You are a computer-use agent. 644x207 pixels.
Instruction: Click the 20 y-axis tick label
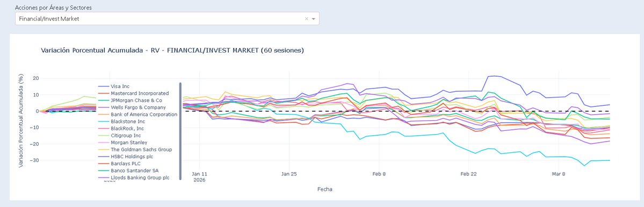[x=36, y=78]
